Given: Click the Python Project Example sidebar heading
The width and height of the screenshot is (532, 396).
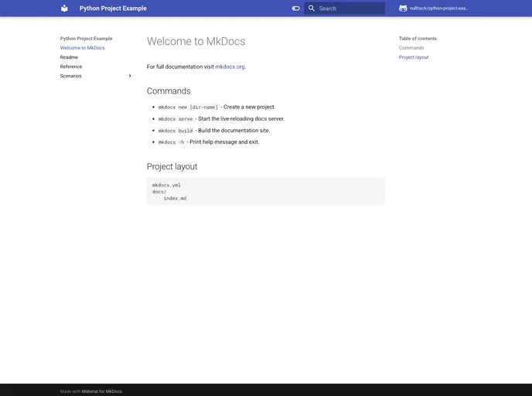Looking at the screenshot, I should click(86, 39).
